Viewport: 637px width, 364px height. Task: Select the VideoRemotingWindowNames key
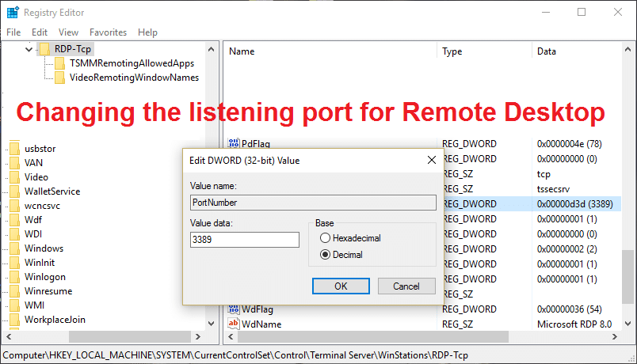click(x=134, y=78)
